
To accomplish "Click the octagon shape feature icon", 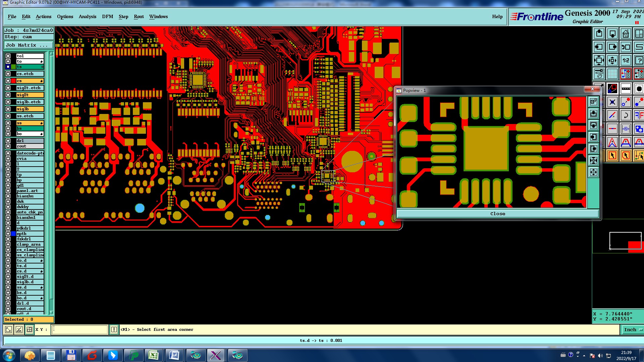I will [x=639, y=89].
